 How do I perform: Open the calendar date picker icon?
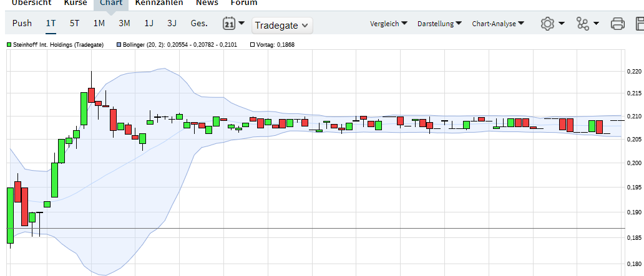click(x=229, y=24)
